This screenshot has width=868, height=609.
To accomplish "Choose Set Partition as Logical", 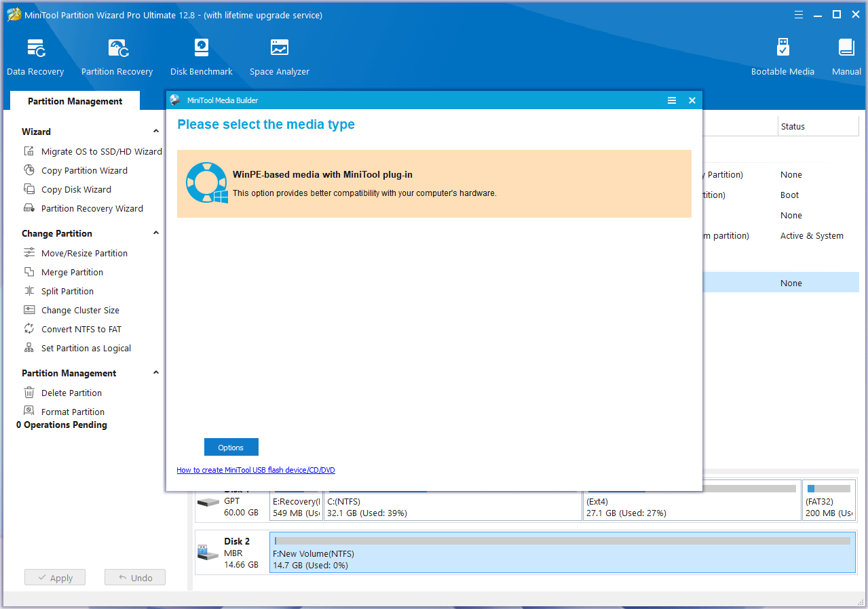I will pyautogui.click(x=77, y=348).
